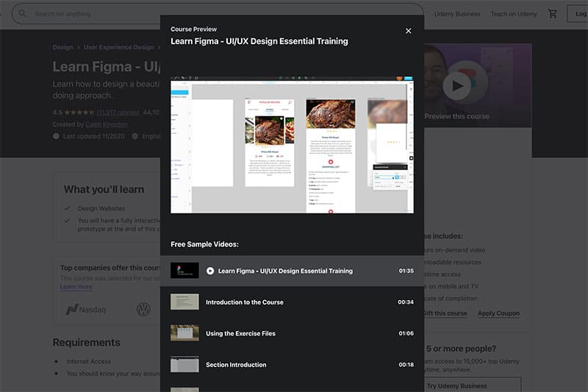Click the Internet Access requirement
Viewport: 588px width, 392px height.
[x=88, y=362]
